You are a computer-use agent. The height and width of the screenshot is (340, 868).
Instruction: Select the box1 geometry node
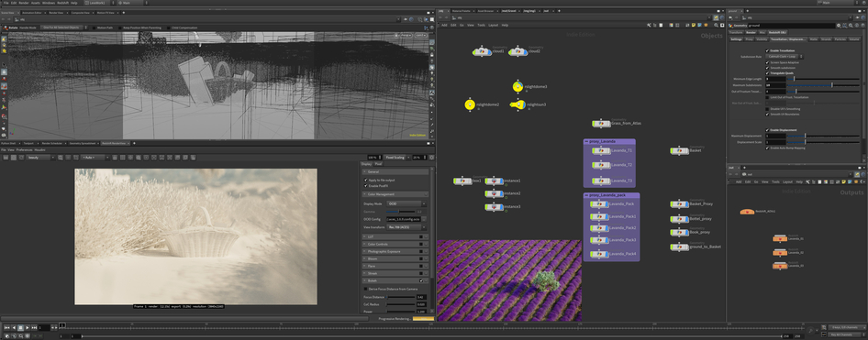point(462,181)
